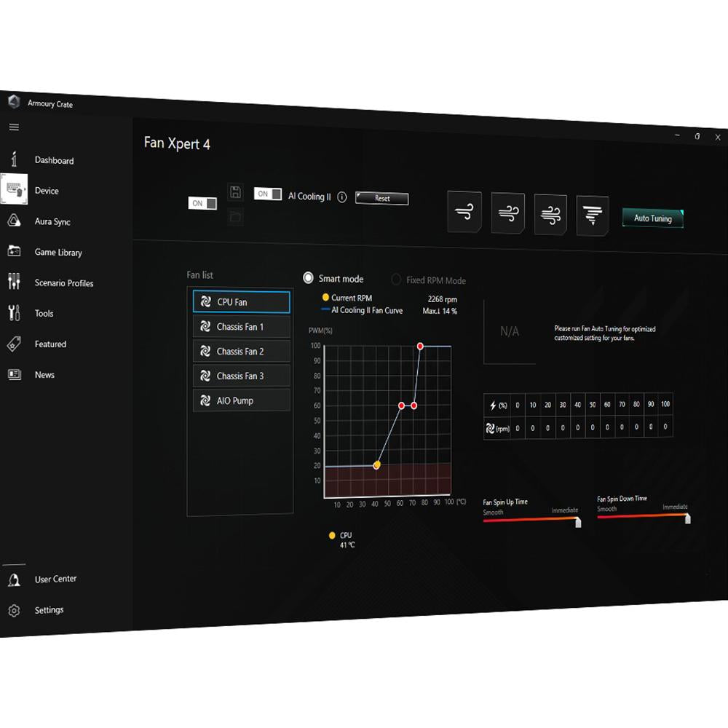Click the Fan Spin Up Time slider handle
The height and width of the screenshot is (728, 728).
coord(578,522)
